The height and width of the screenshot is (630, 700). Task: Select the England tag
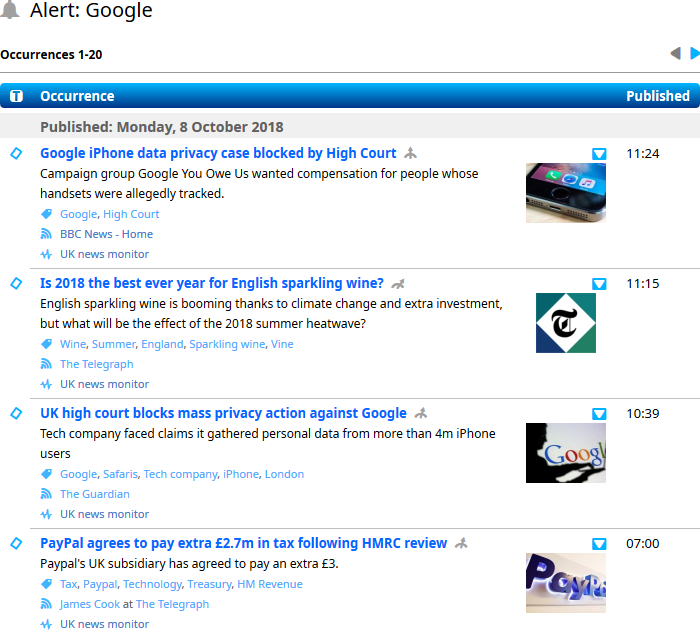click(x=162, y=344)
